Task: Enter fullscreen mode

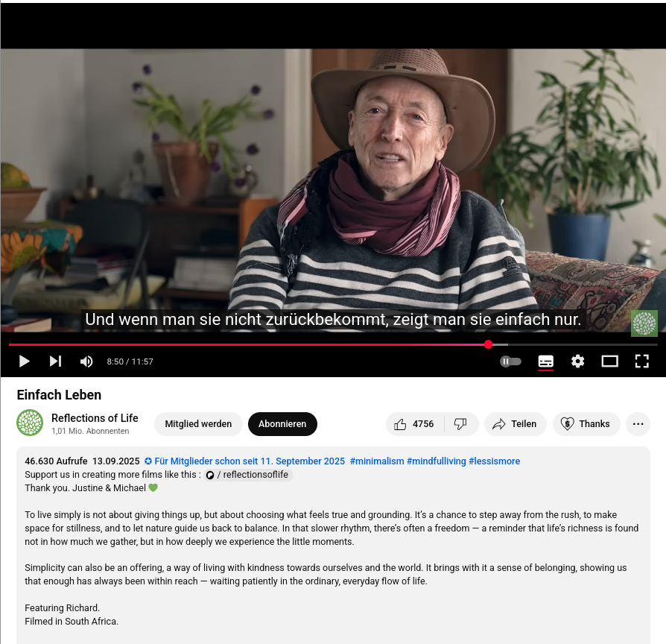Action: 642,362
